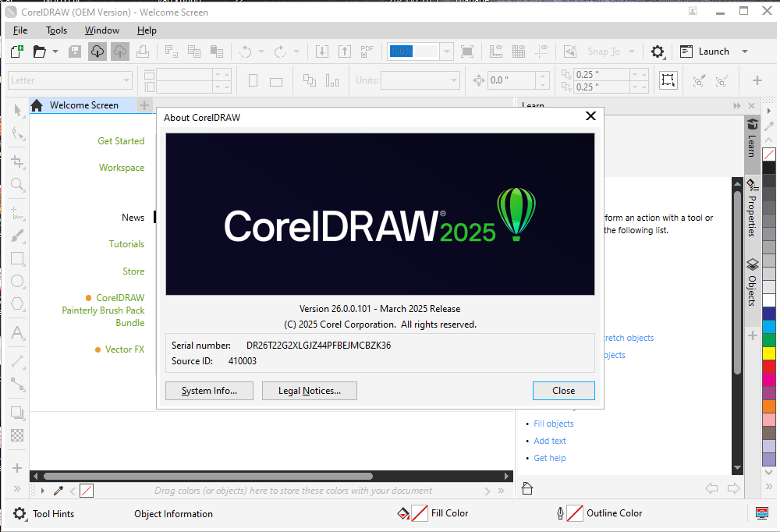Open Options gear in standard toolbar
780x532 pixels.
658,51
